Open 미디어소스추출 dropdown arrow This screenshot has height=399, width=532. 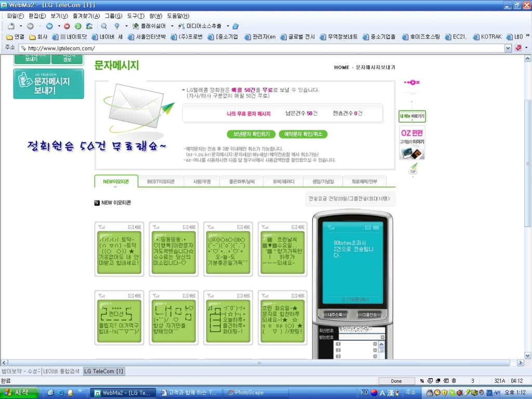point(228,26)
